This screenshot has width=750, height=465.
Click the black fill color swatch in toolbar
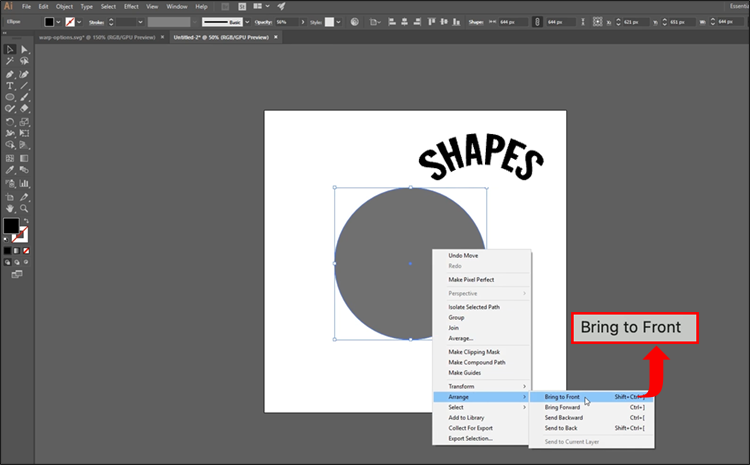click(x=11, y=227)
